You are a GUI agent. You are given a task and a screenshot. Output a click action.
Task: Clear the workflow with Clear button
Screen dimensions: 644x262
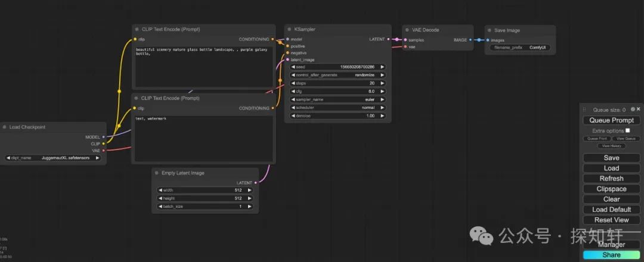click(611, 199)
